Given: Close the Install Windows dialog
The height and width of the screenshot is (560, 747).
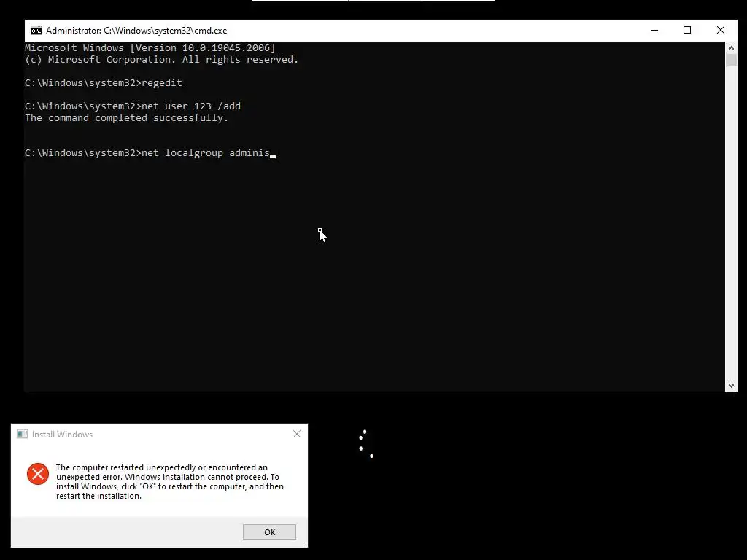Looking at the screenshot, I should click(297, 434).
